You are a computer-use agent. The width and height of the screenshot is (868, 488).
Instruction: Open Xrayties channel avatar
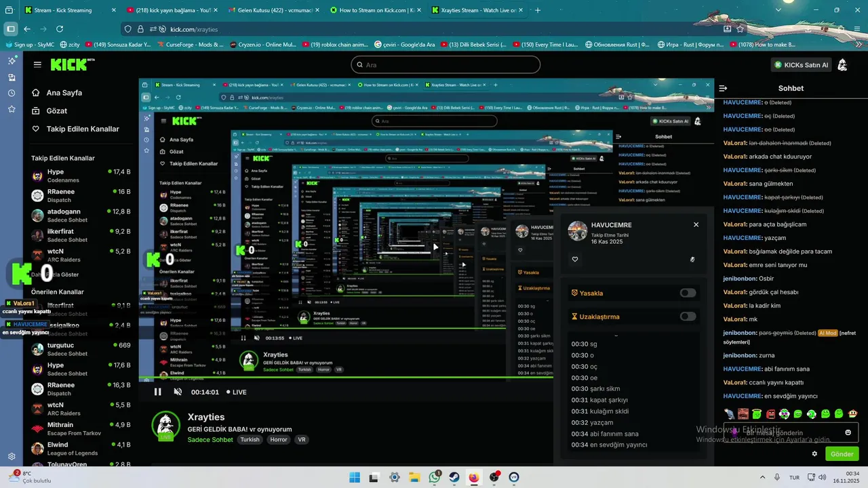[165, 426]
